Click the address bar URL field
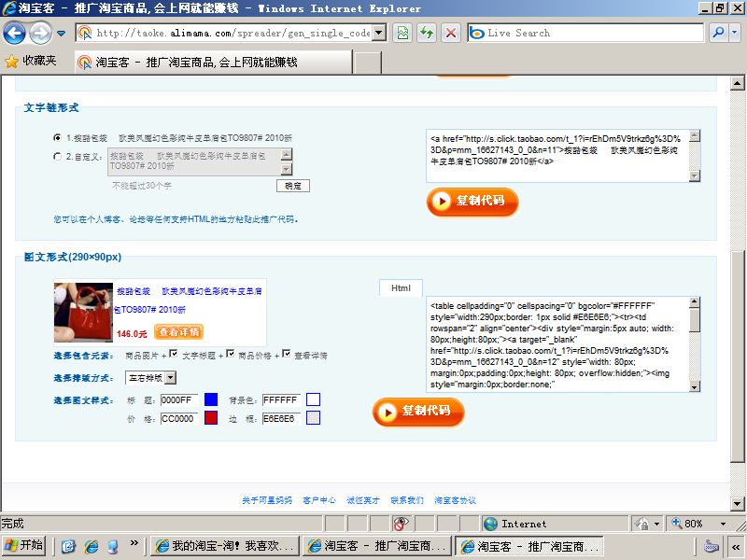This screenshot has height=560, width=747. 224,33
